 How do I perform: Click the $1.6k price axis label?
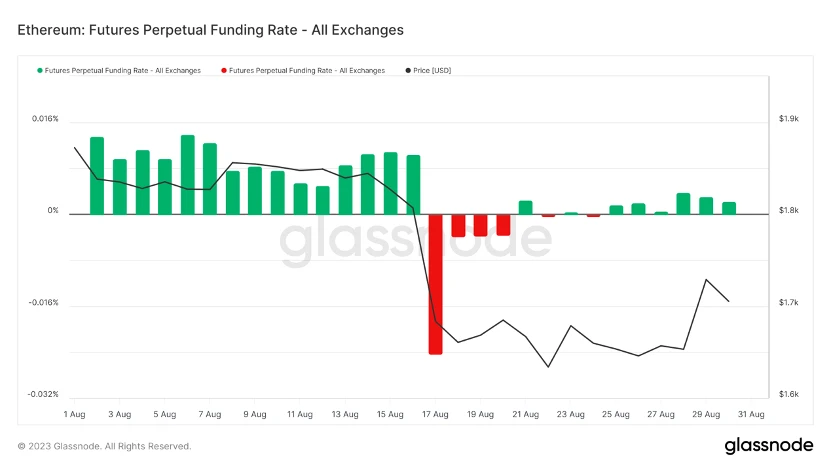coord(788,394)
